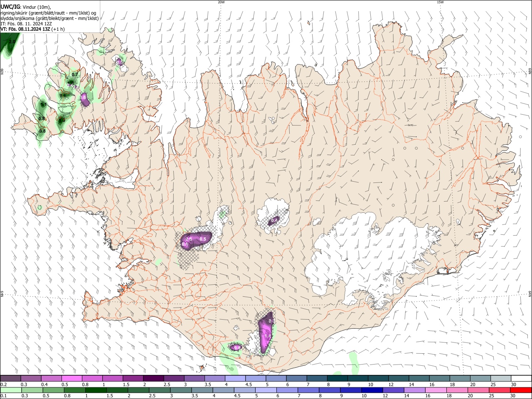This screenshot has height=399, width=532.
Task: Click the tall purple snow patch over Mýrdalsjökull
Action: [266, 332]
